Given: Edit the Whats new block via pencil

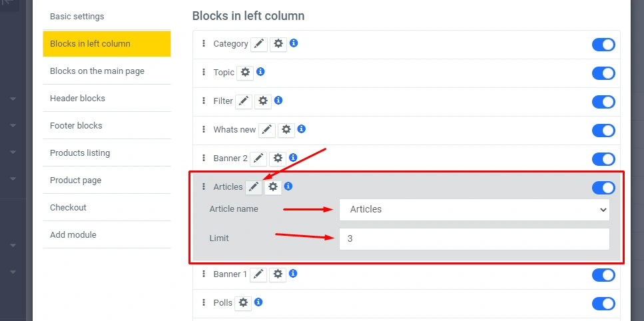Looking at the screenshot, I should tap(267, 130).
